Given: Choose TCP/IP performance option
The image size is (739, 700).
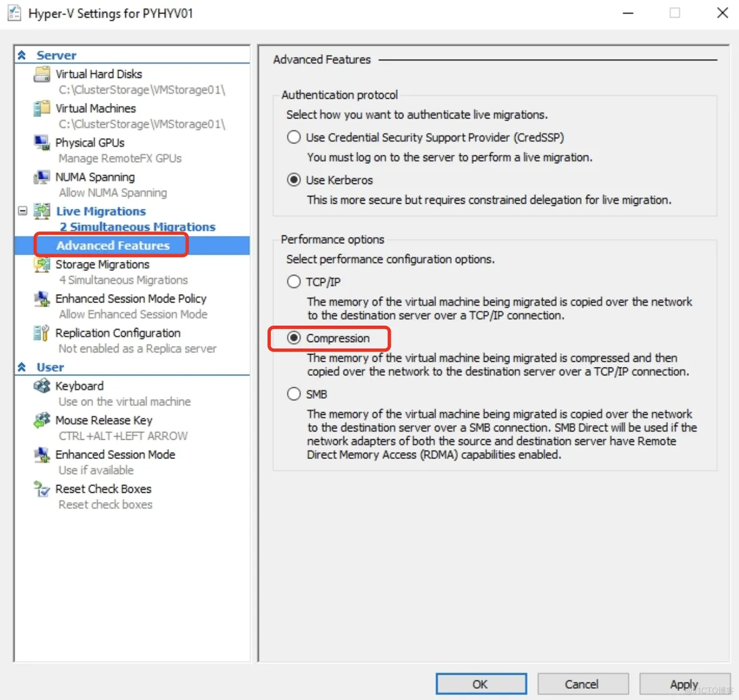Looking at the screenshot, I should 293,282.
